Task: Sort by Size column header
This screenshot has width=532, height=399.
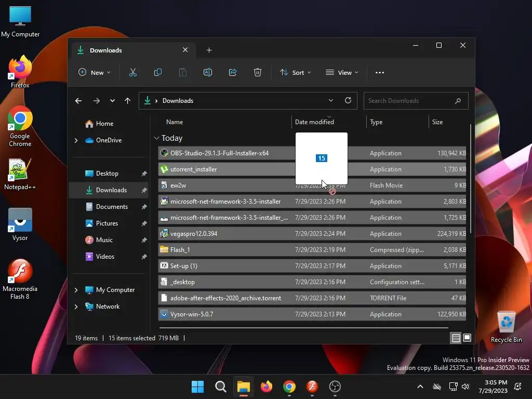Action: (x=437, y=122)
